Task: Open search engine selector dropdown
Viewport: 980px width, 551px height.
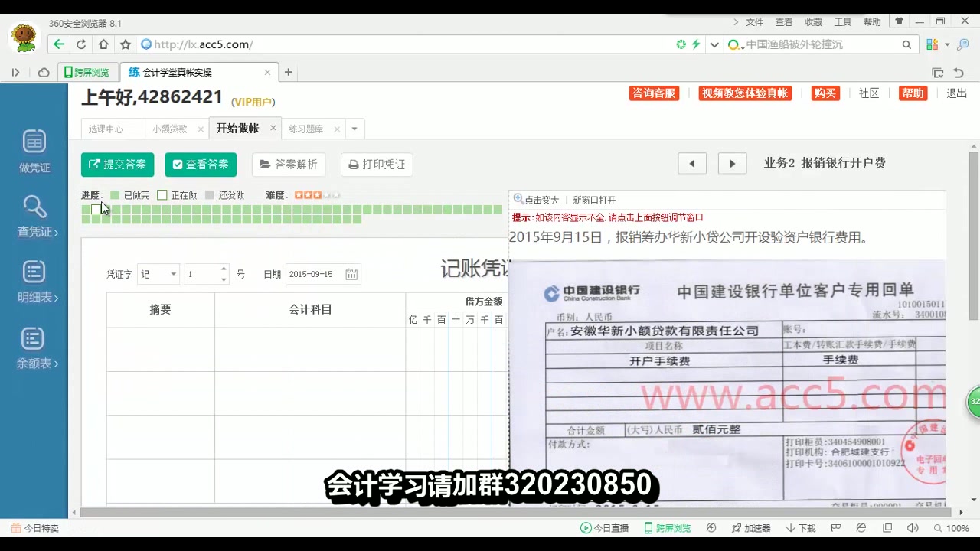Action: [736, 45]
